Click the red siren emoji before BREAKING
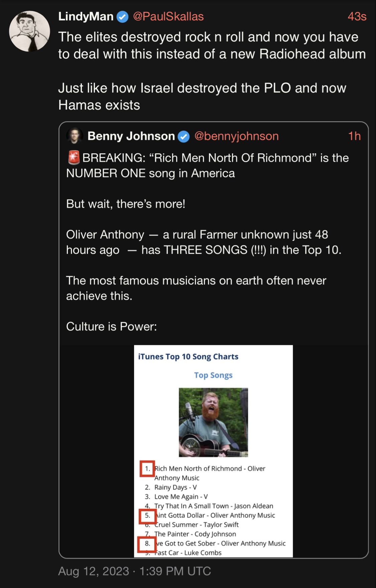376x588 pixels. (x=74, y=158)
